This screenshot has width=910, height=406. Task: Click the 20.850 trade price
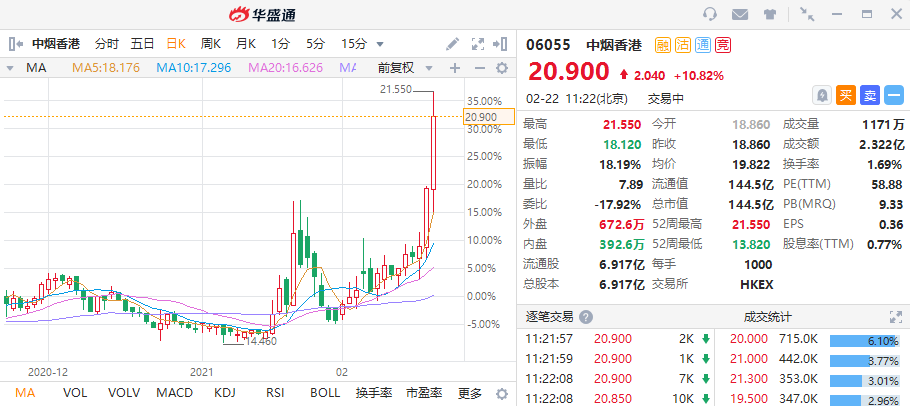[x=613, y=399]
